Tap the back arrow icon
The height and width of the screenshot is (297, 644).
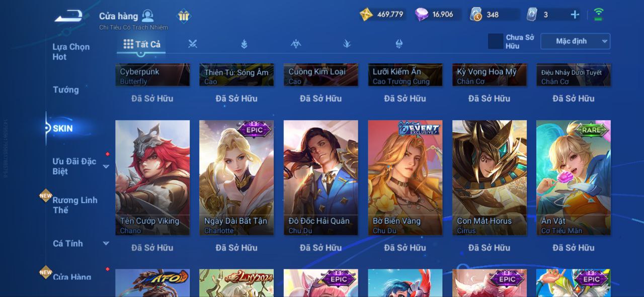(70, 17)
